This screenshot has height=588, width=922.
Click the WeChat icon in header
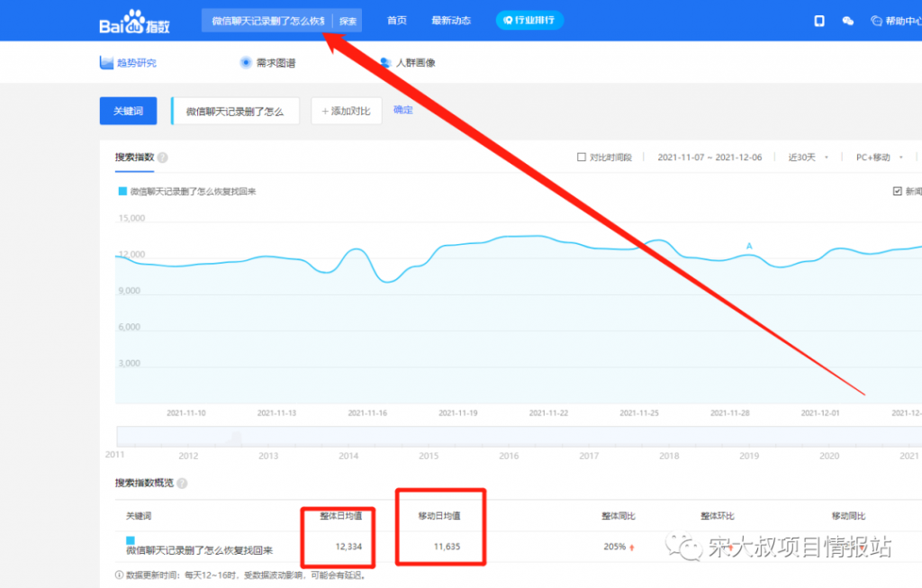tap(848, 22)
